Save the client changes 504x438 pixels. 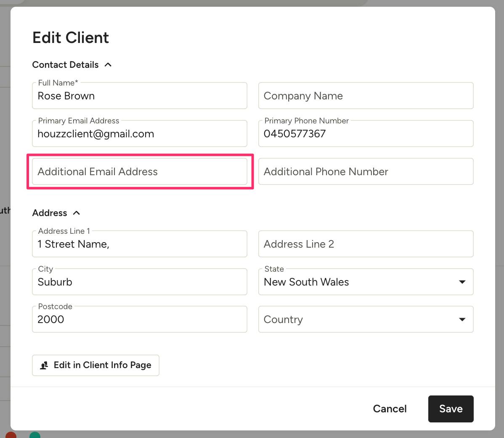click(x=451, y=409)
